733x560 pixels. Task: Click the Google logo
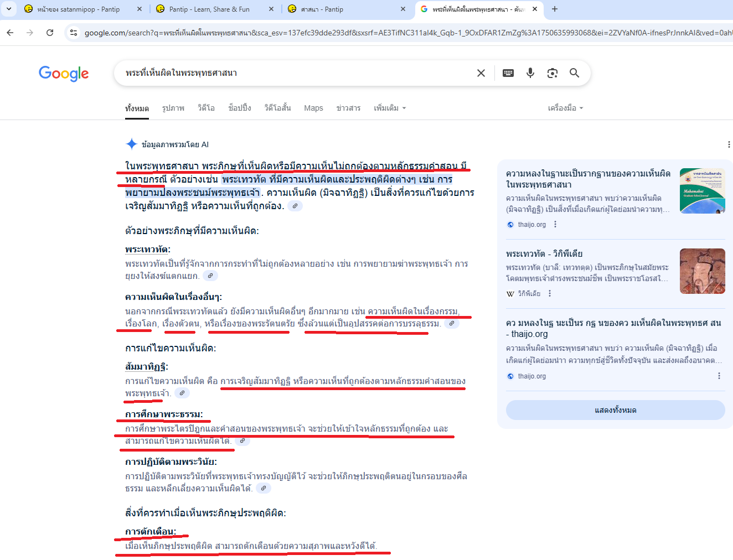click(x=64, y=73)
